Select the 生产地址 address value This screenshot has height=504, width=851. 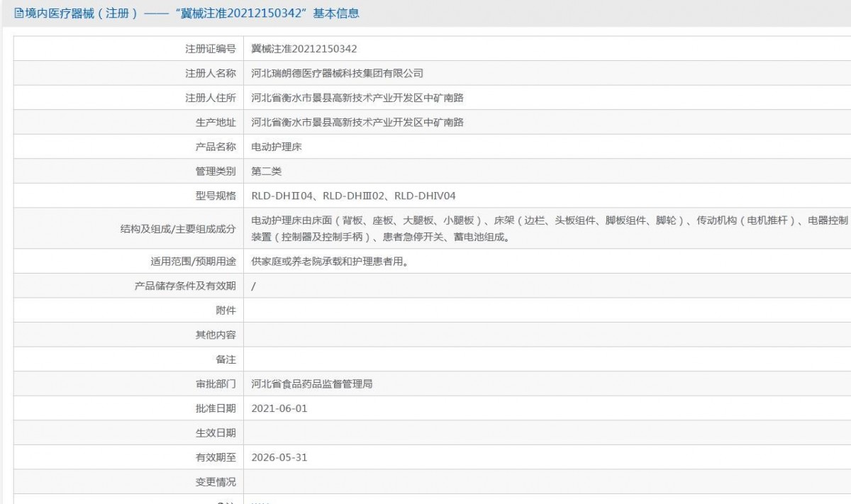[357, 122]
